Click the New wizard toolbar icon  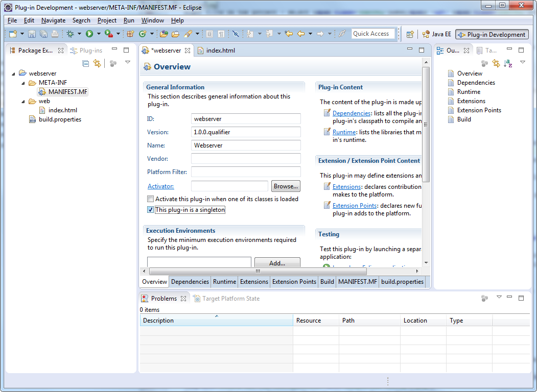click(13, 34)
